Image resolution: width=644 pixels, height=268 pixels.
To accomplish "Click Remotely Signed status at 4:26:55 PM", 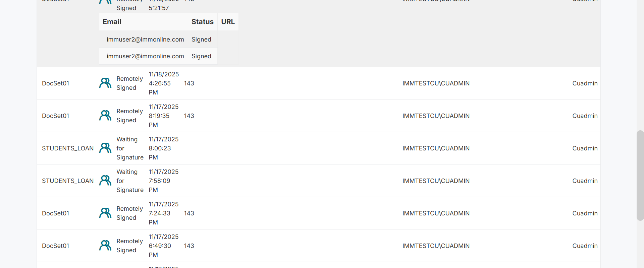I will [129, 83].
